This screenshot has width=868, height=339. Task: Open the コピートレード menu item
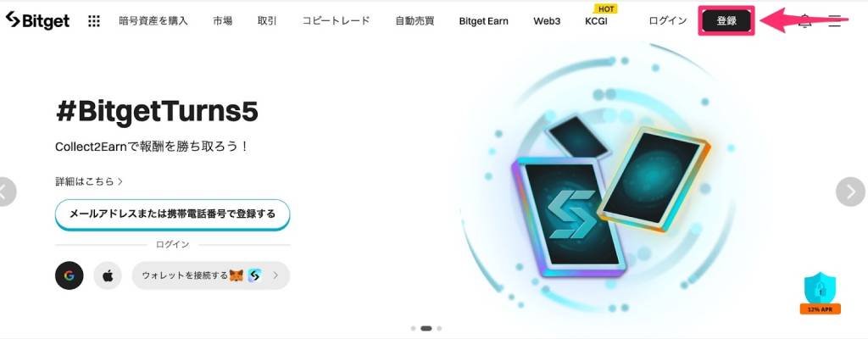click(x=336, y=21)
